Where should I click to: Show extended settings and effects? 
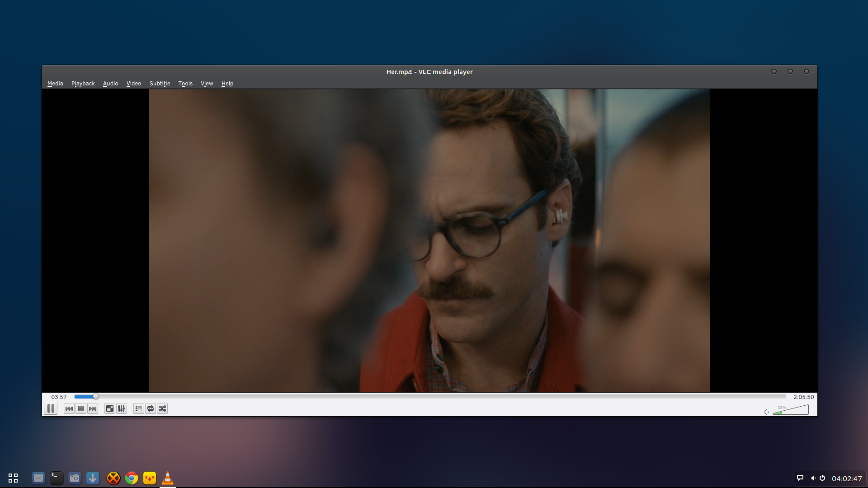[x=122, y=408]
